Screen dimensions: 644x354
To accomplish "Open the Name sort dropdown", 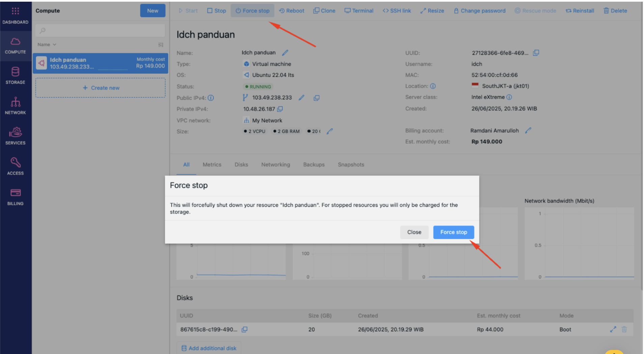I will (x=47, y=45).
